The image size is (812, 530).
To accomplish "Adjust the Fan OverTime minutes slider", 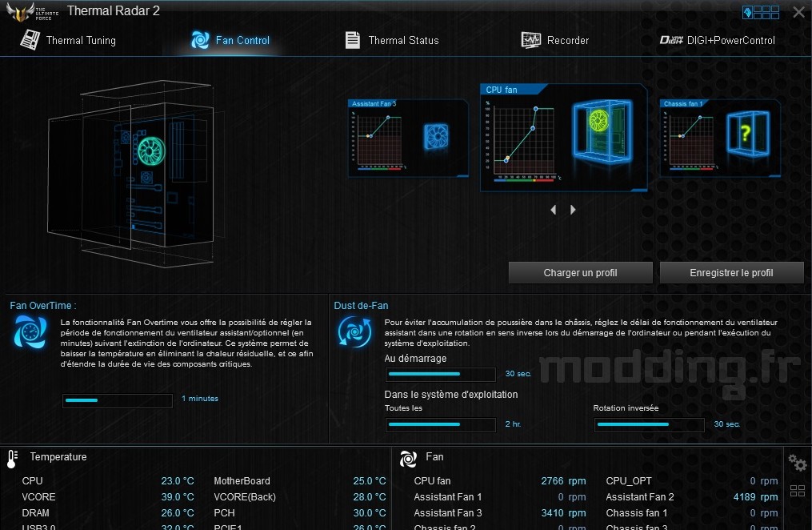I will (118, 400).
